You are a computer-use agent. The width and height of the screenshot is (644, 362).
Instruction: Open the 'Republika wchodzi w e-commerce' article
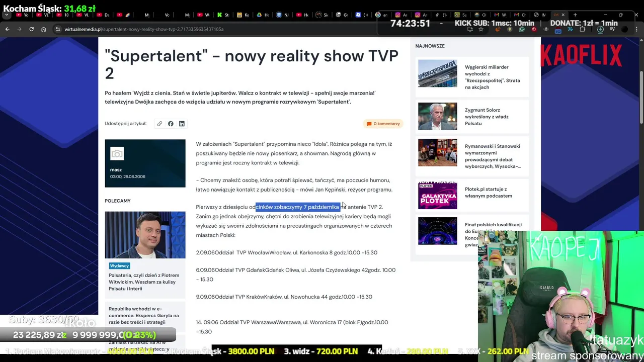(144, 315)
